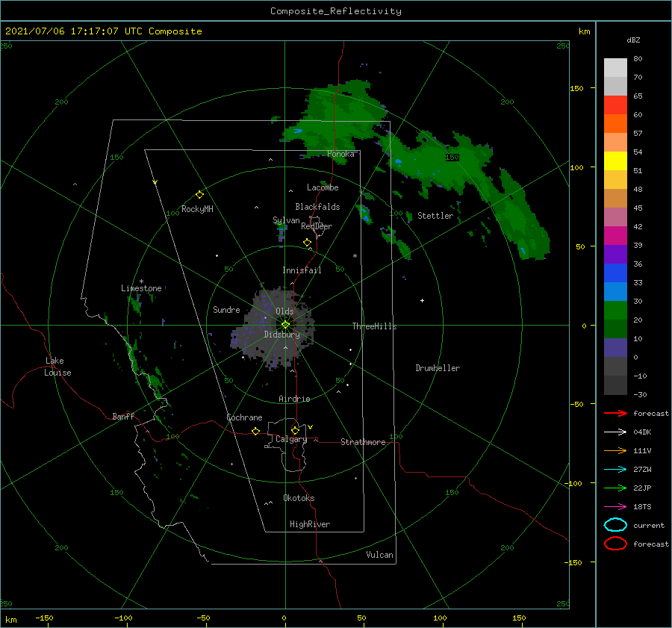Click the asterisk marker above Limestone

pyautogui.click(x=141, y=282)
